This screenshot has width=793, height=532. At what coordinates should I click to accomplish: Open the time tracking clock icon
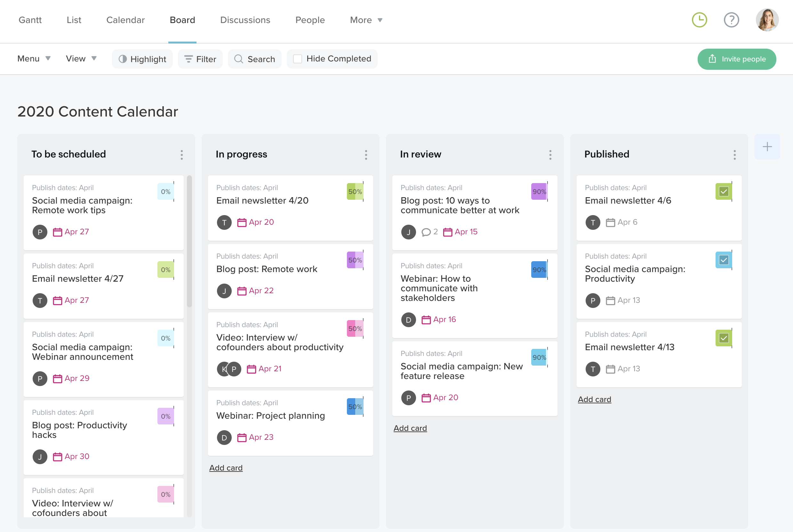coord(699,20)
